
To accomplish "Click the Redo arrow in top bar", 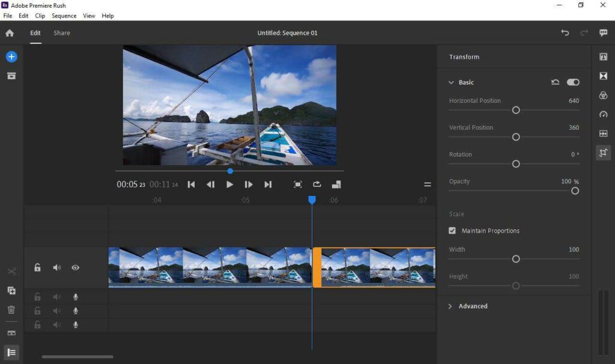I will pyautogui.click(x=584, y=33).
